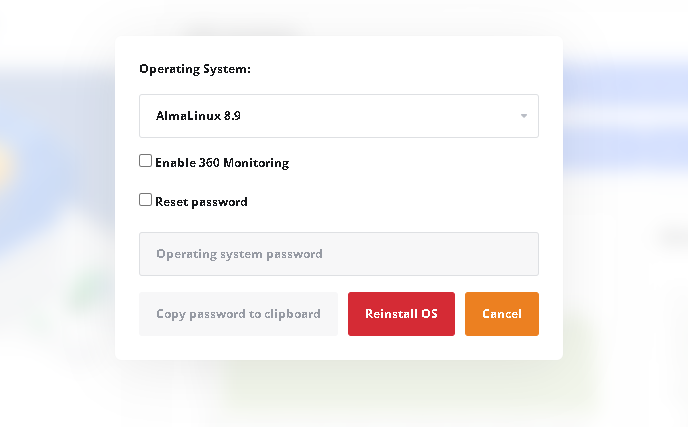Open the Operating System select box
This screenshot has height=427, width=688.
(339, 116)
